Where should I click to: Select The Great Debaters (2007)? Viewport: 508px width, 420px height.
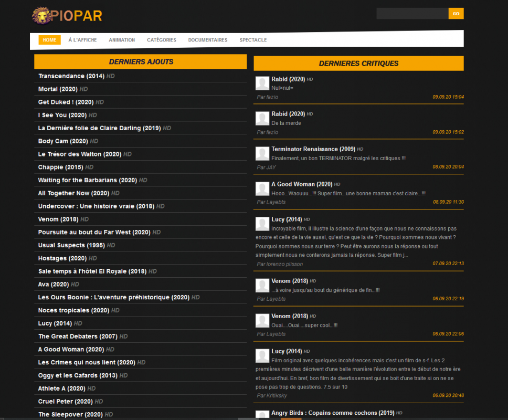pyautogui.click(x=78, y=336)
